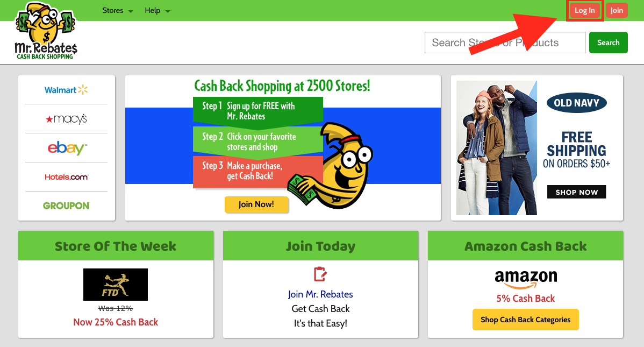
Task: Click the FTD store logo
Action: point(116,285)
